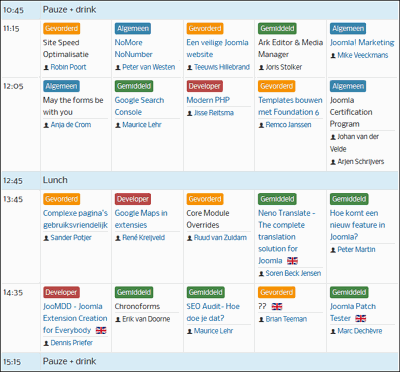
Task: Open speaker Remco Janssen's profile
Action: 288,125
